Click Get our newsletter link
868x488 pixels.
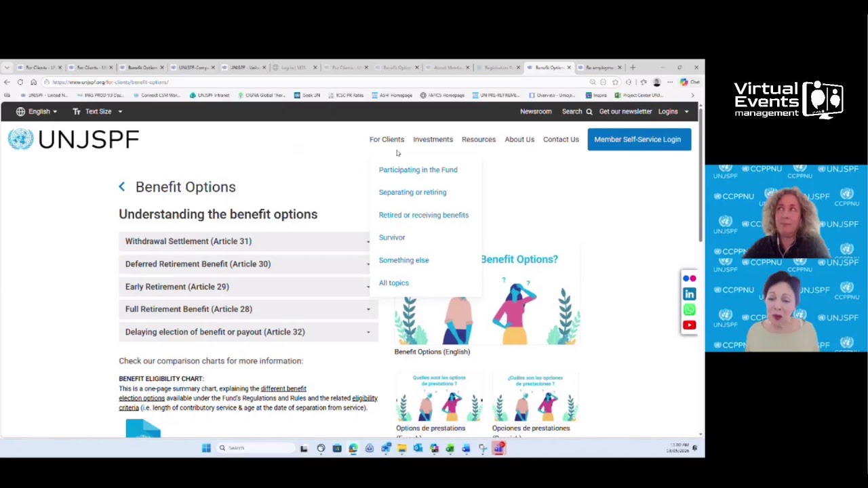[625, 111]
